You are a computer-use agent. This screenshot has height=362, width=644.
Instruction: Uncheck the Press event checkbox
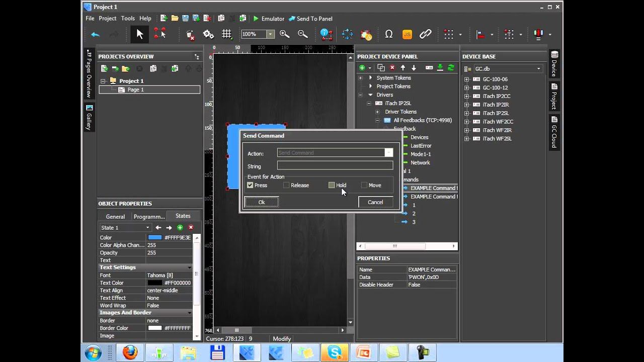pos(250,186)
